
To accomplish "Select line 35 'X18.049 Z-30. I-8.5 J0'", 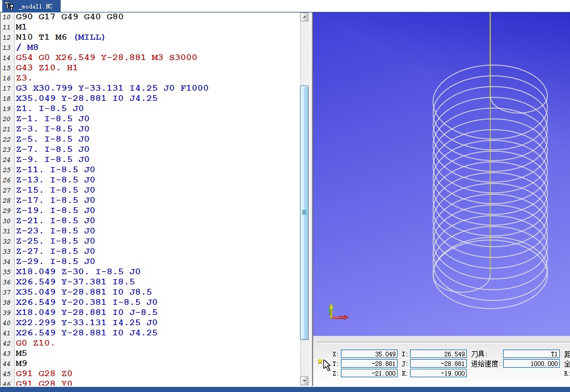I will click(78, 271).
